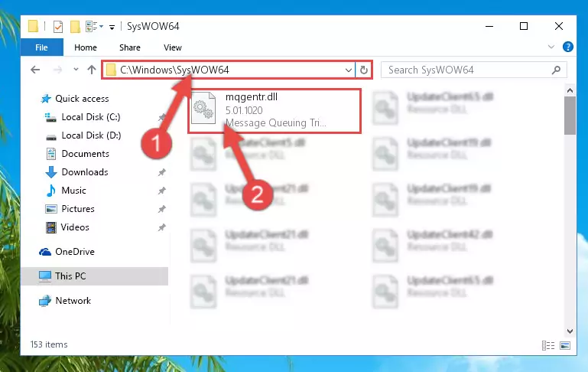
Task: Click the address bar path C:\Windows\SysWOW64
Action: pos(174,70)
